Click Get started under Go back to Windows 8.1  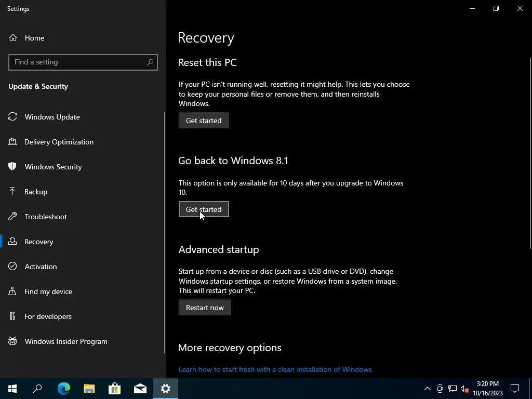click(x=204, y=209)
